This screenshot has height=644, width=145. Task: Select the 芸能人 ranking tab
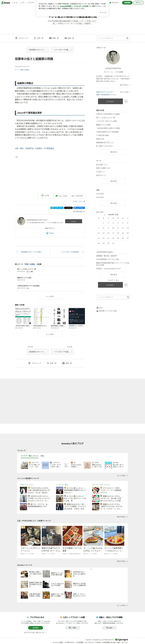(43, 456)
